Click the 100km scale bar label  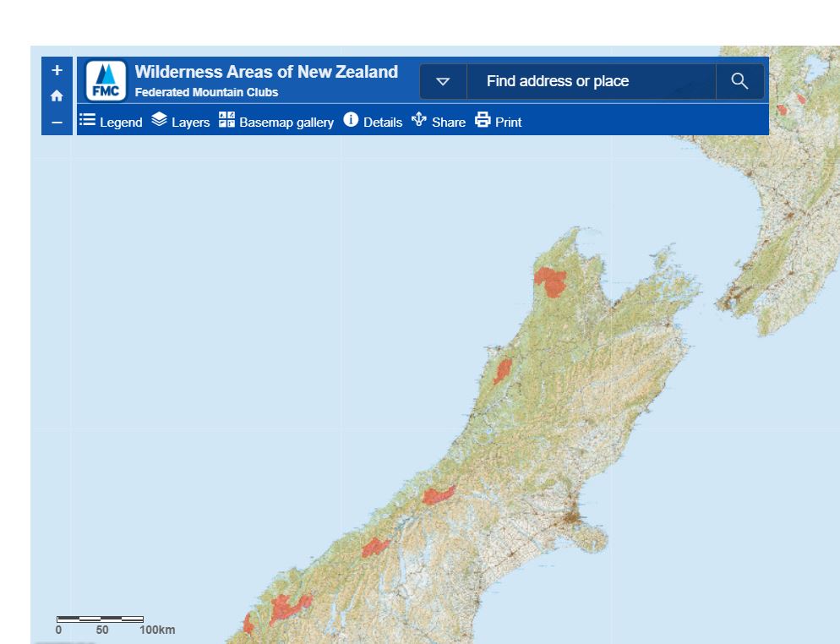(157, 630)
